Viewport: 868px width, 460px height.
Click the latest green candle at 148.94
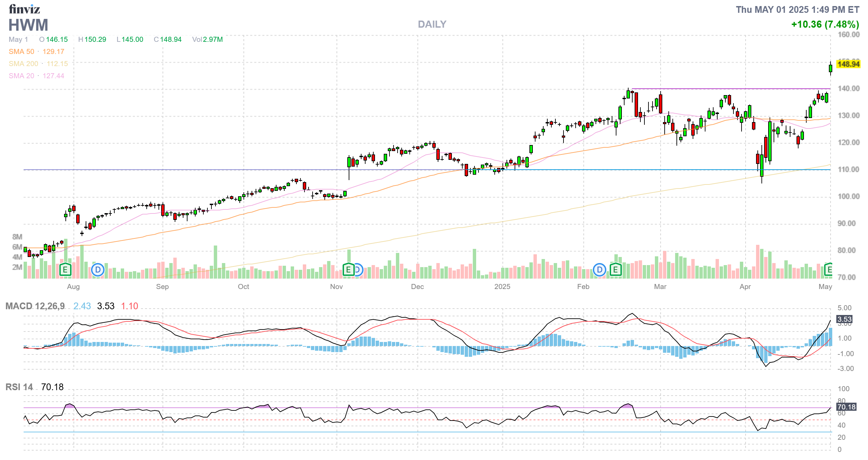pyautogui.click(x=830, y=68)
